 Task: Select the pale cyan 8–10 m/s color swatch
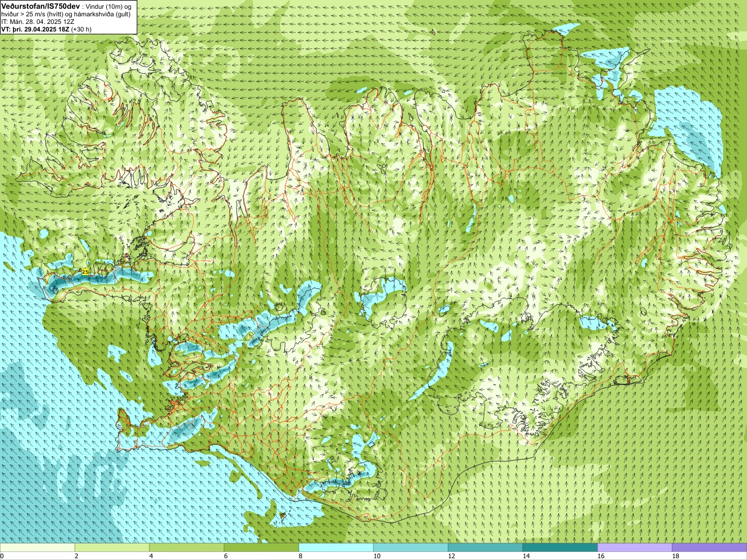pyautogui.click(x=336, y=548)
